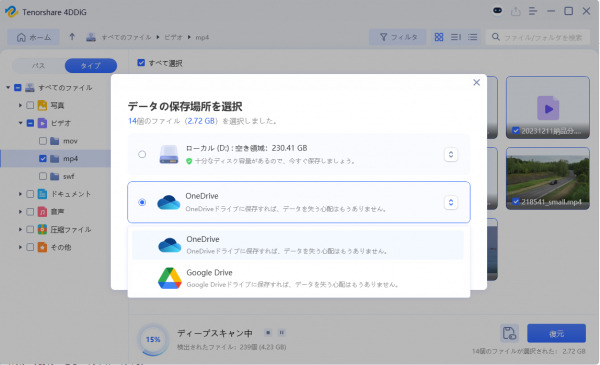Click the share/export icon in title bar

point(515,11)
